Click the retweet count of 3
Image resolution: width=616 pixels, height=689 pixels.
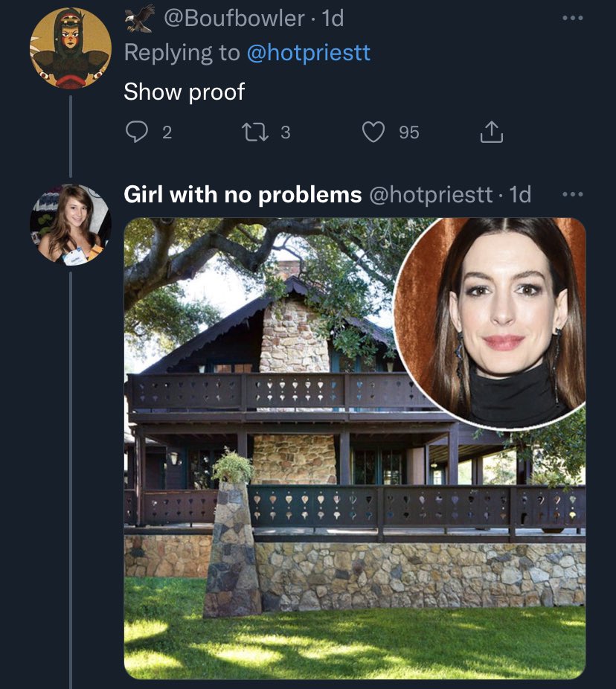pos(285,132)
